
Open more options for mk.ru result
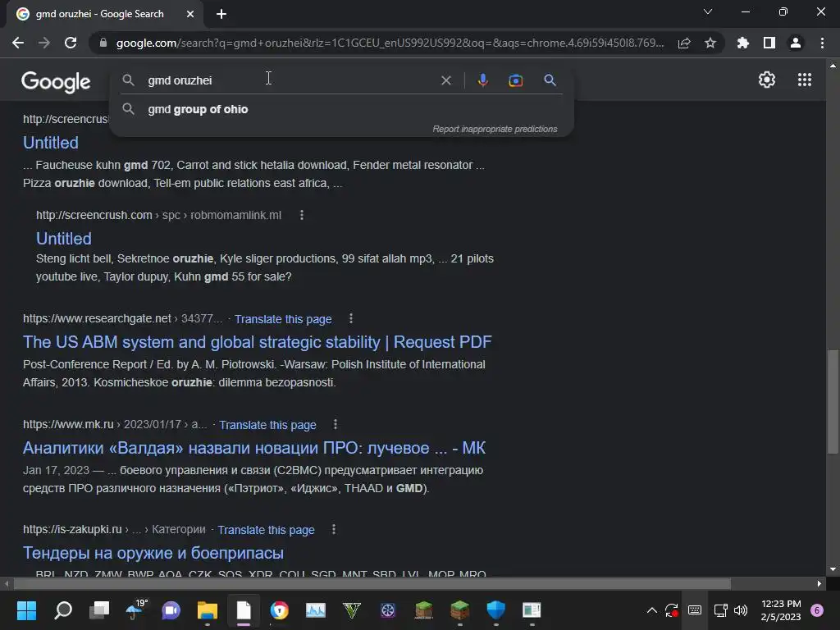click(336, 424)
